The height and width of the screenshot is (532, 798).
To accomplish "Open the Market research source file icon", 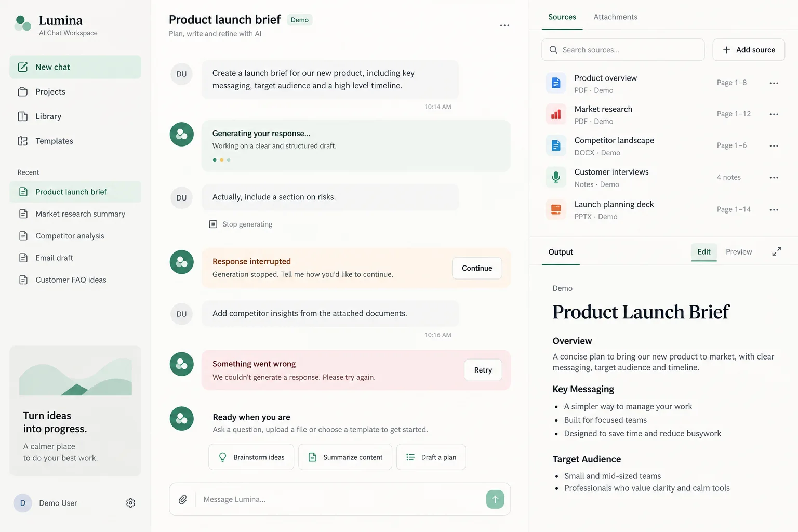I will click(556, 114).
